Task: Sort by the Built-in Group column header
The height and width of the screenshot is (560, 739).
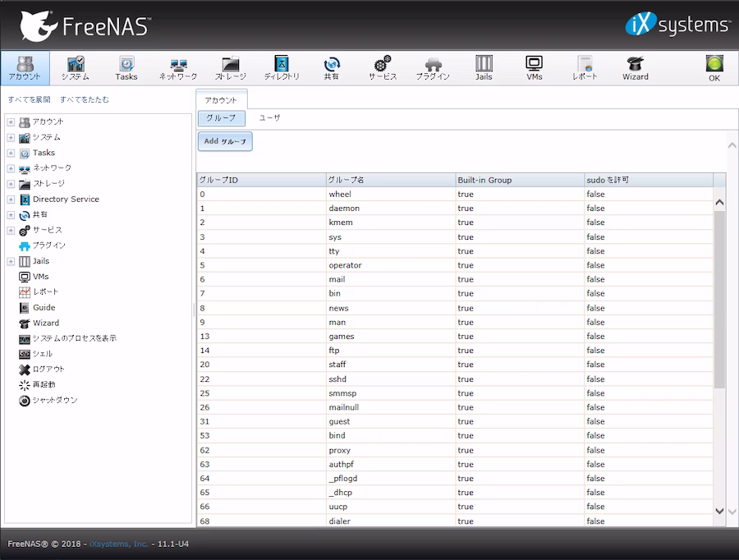Action: click(x=520, y=180)
